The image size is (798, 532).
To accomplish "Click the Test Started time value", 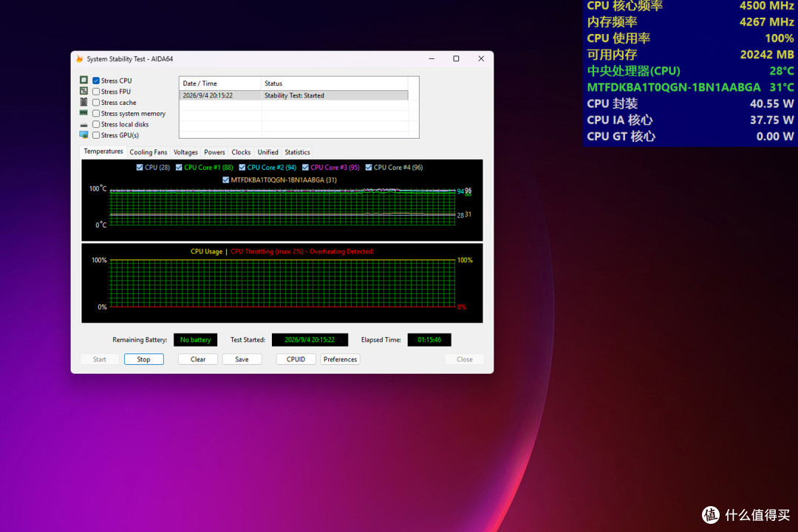I will (310, 340).
